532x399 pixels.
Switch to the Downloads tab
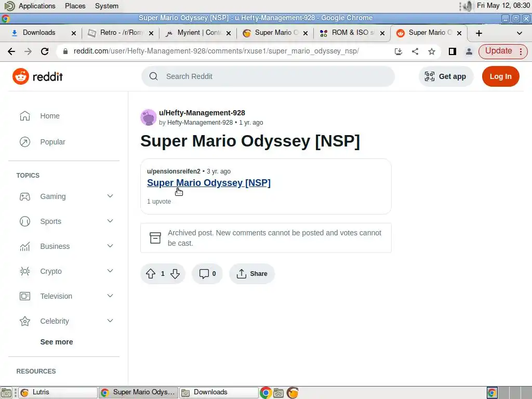point(38,33)
